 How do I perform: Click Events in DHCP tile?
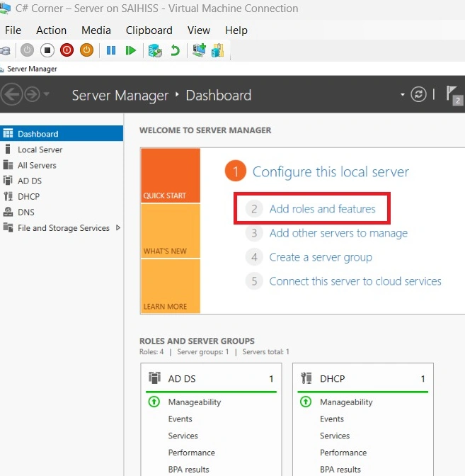tap(332, 419)
